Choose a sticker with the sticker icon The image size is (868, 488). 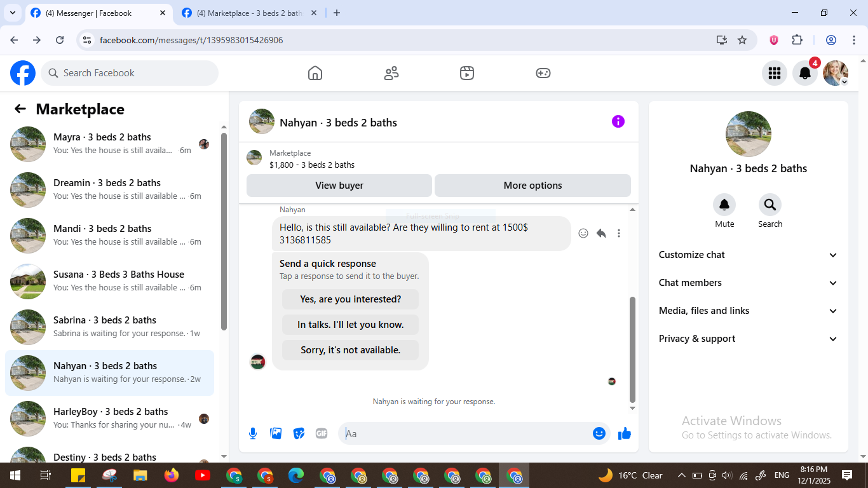coord(299,433)
